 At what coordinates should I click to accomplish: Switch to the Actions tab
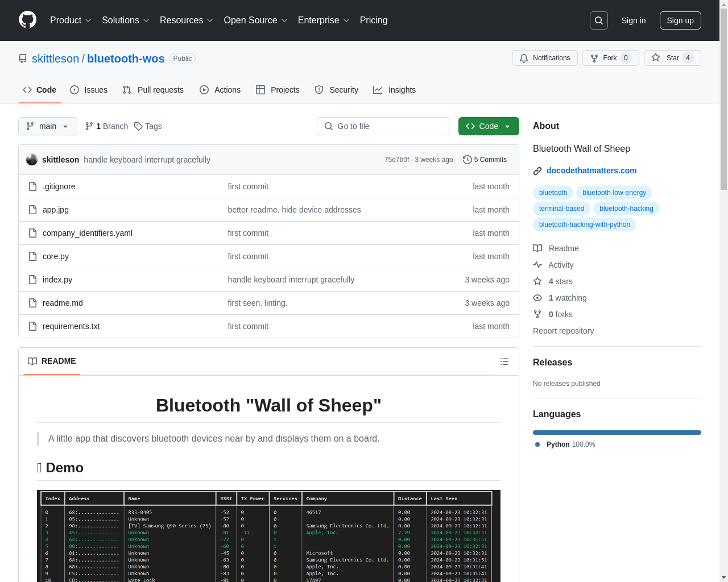[220, 90]
